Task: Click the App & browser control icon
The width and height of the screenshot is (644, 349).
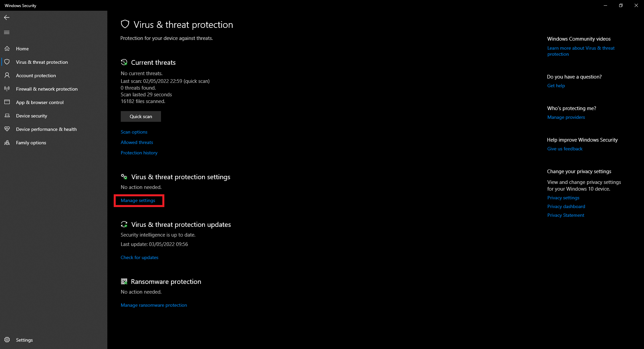Action: pos(7,102)
